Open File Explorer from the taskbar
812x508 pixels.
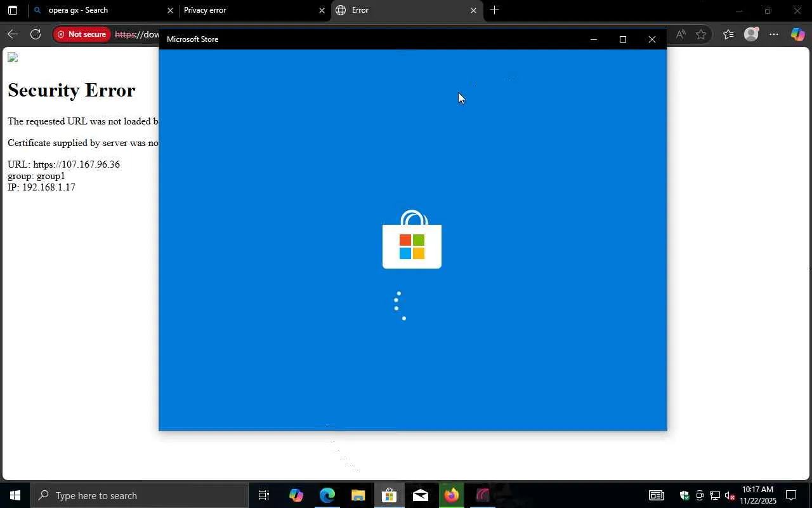click(x=358, y=495)
